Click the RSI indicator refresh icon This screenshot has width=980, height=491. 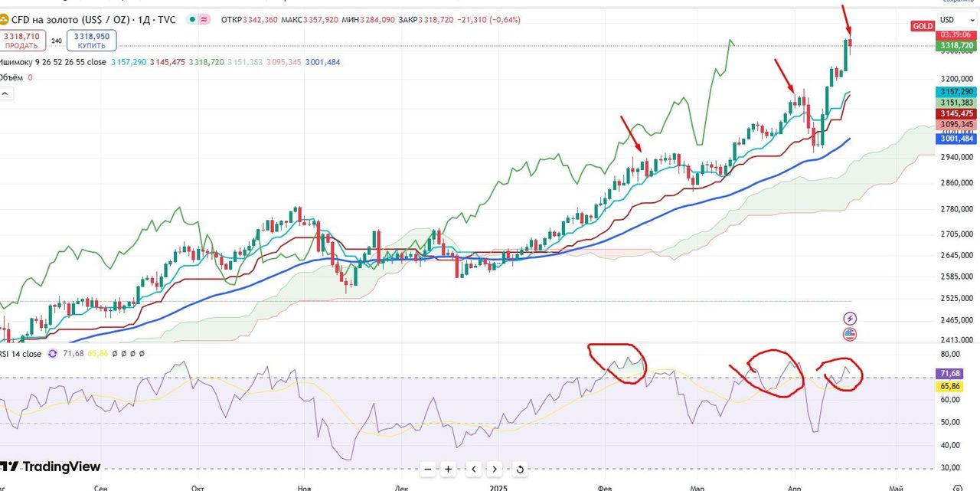(x=53, y=353)
